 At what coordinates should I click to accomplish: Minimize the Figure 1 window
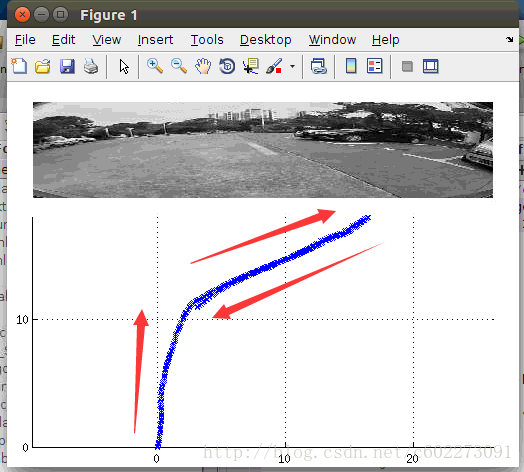[41, 15]
